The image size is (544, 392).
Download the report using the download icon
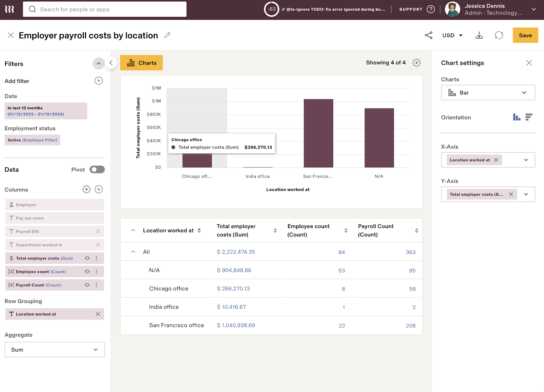[x=479, y=35]
